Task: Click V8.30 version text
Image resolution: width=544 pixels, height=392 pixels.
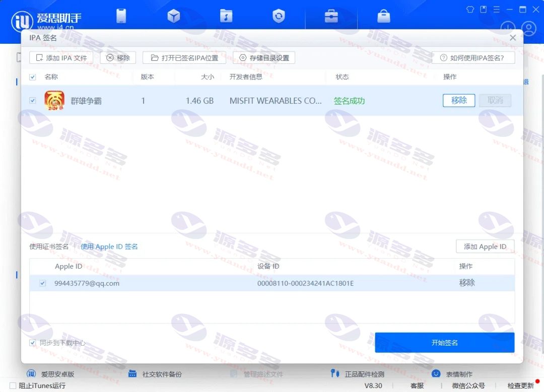Action: pyautogui.click(x=373, y=385)
